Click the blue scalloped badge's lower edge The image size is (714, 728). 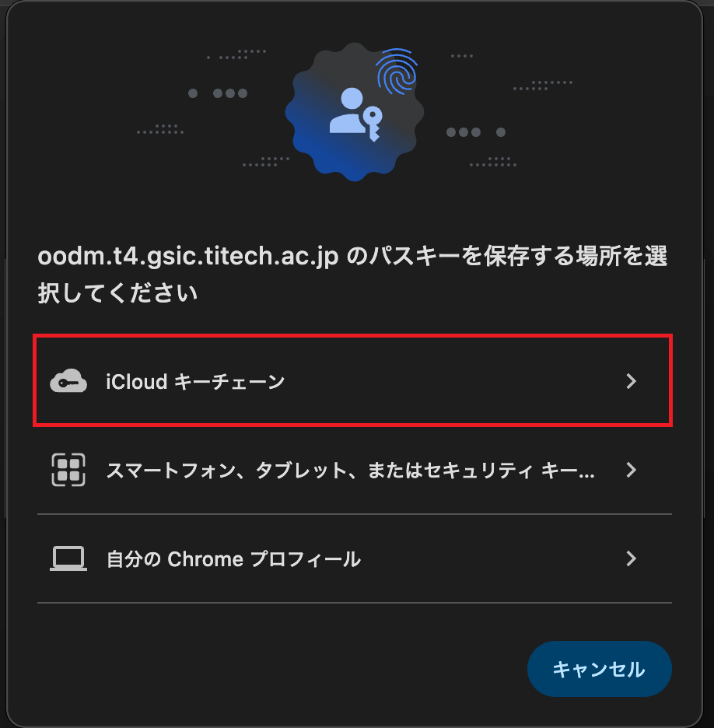coord(355,173)
